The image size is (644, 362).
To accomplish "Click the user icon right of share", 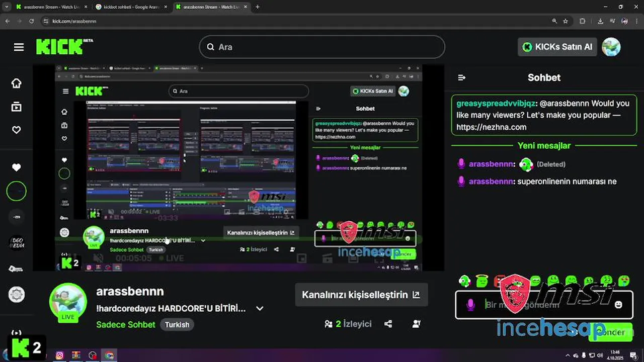I will tap(416, 324).
